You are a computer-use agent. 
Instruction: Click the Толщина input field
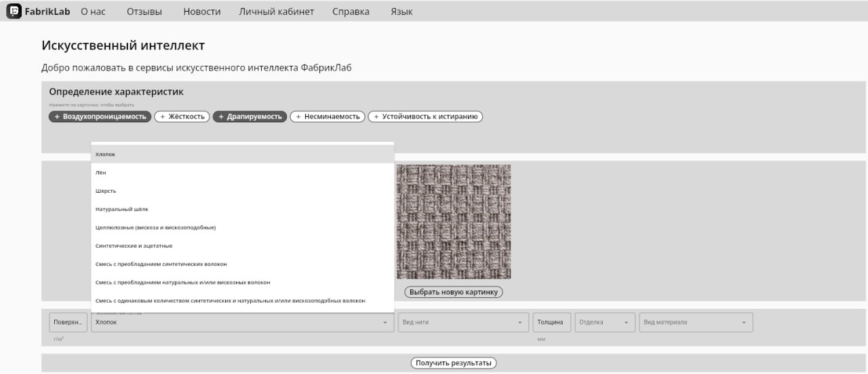(551, 322)
